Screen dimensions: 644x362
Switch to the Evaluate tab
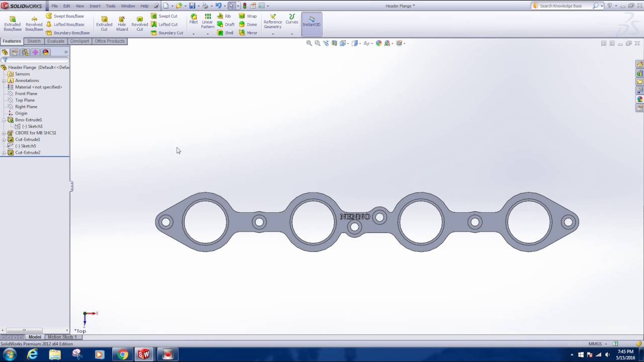56,41
